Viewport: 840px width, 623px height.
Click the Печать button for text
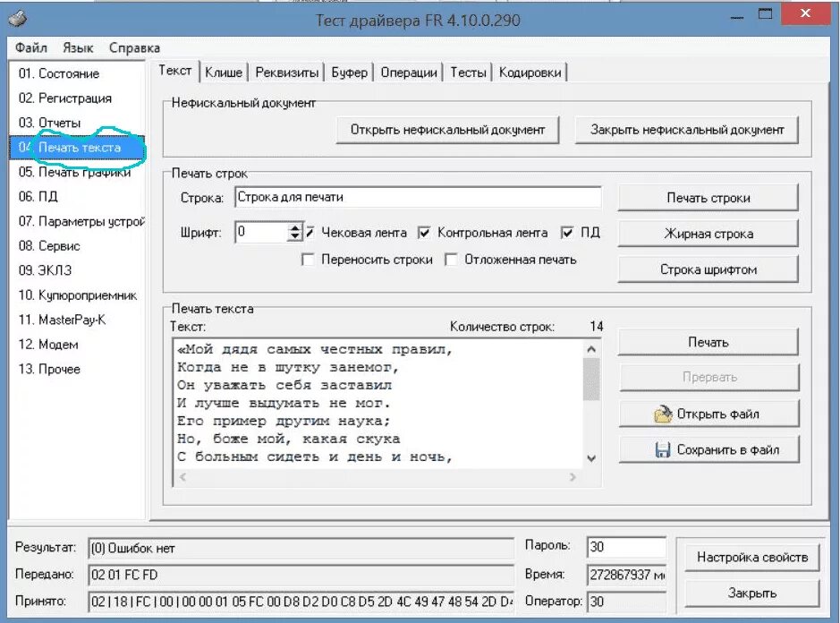click(x=708, y=342)
